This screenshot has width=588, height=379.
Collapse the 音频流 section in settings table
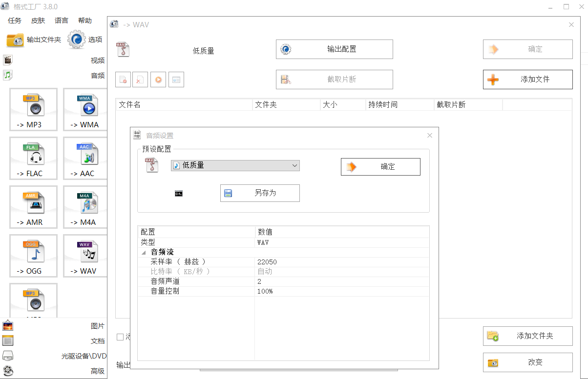point(143,252)
